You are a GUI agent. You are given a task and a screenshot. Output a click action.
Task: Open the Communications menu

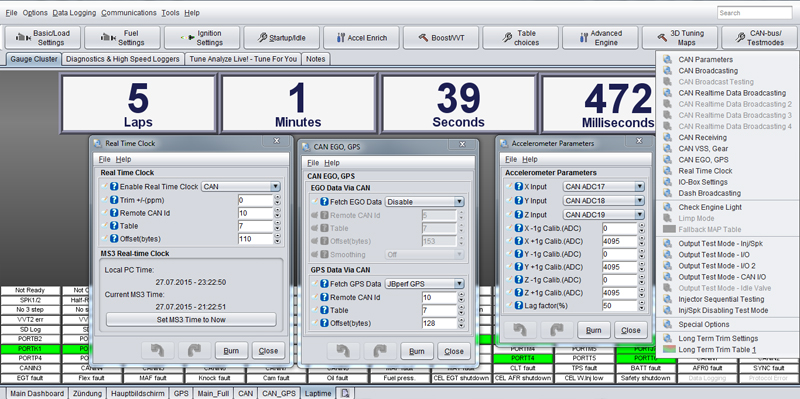(129, 13)
